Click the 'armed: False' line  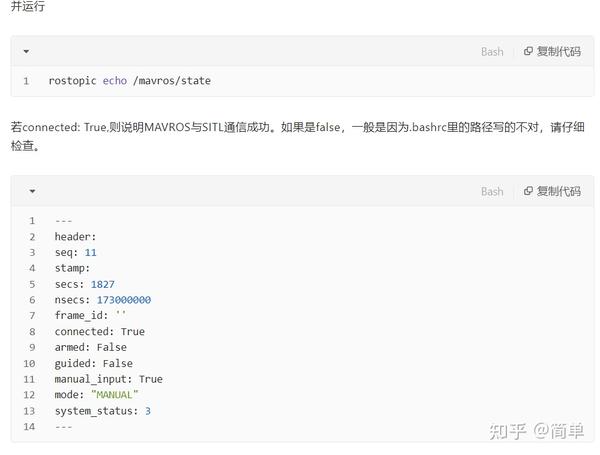coord(91,347)
